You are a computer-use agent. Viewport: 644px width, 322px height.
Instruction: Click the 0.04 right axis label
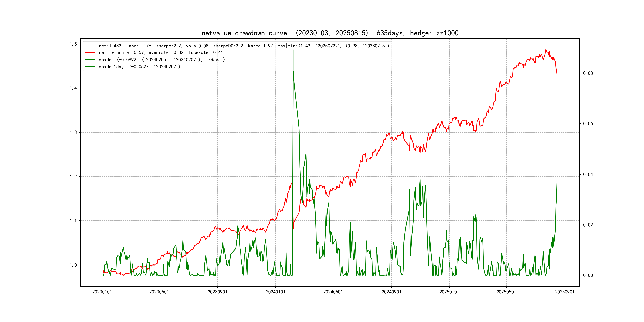coord(588,175)
